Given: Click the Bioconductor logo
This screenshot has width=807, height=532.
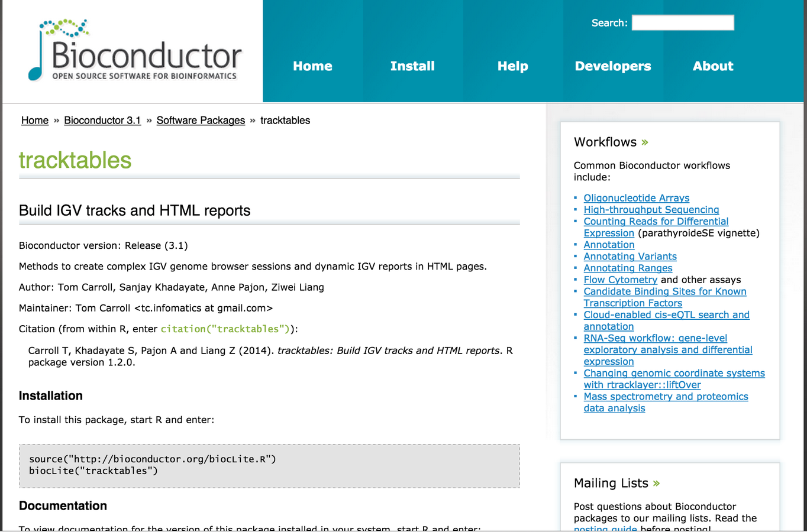Looking at the screenshot, I should point(135,50).
